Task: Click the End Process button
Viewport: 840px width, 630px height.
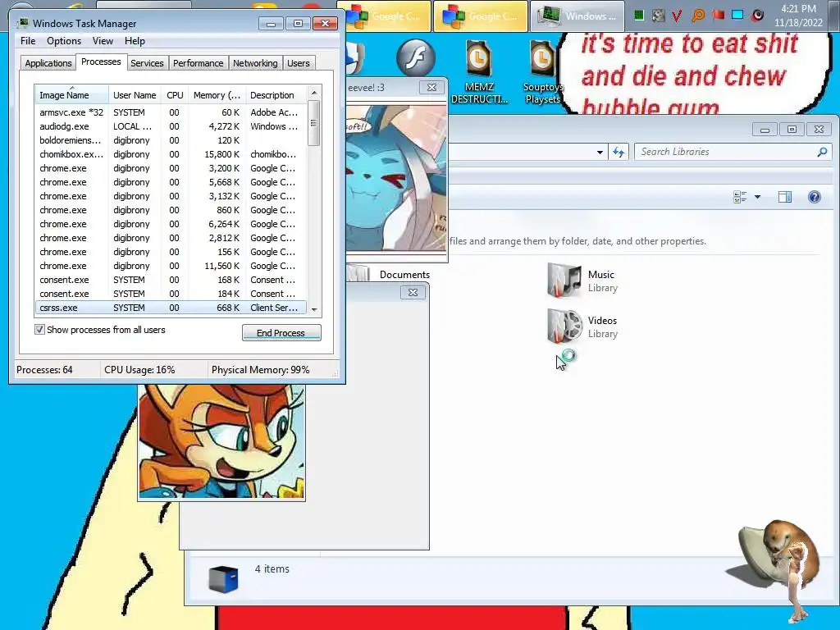Action: 281,333
